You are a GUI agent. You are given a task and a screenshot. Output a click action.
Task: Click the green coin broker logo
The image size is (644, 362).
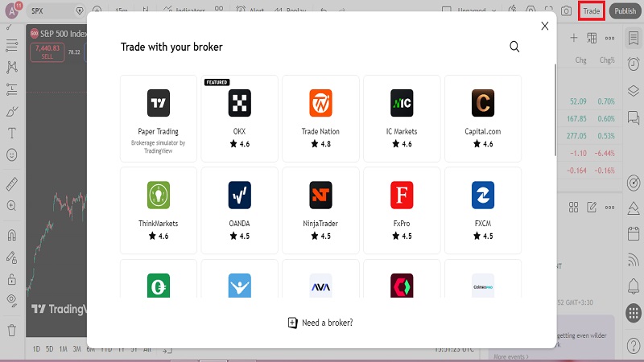[158, 286]
